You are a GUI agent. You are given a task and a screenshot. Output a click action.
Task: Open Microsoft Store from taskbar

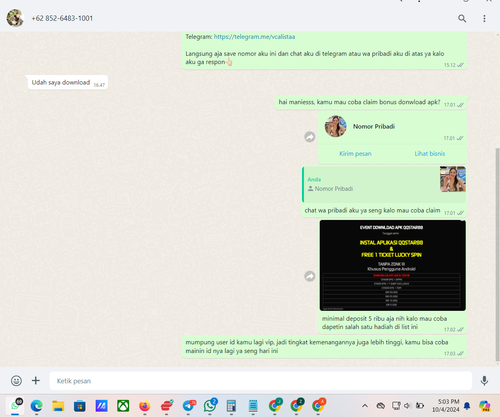click(x=80, y=406)
